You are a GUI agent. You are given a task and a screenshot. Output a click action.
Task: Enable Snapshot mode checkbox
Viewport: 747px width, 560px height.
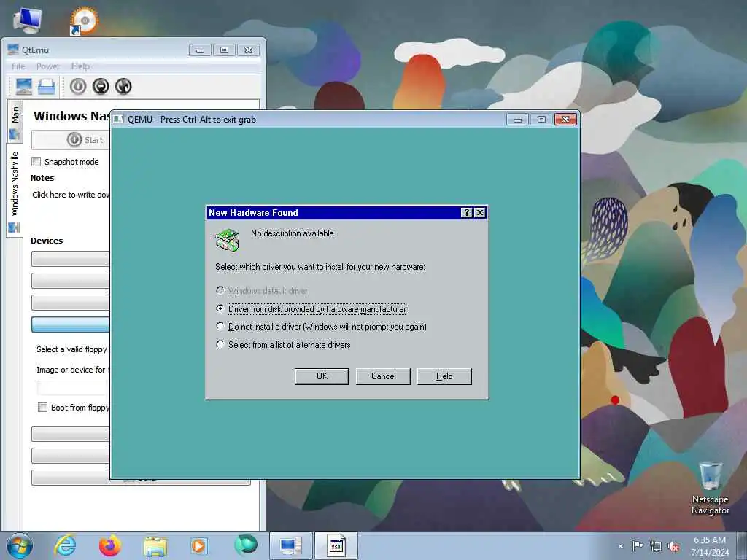[x=36, y=161]
